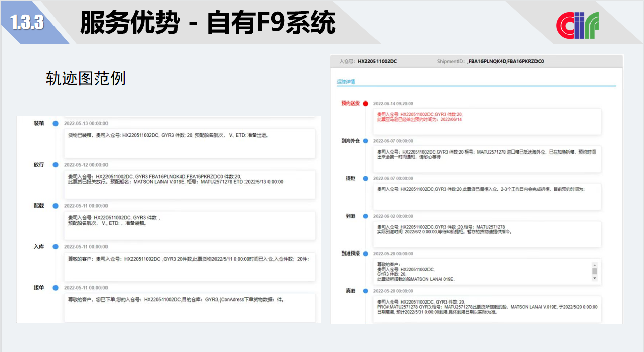Click the 配载 message box mentioning 准备装箱
The width and height of the screenshot is (644, 352).
click(190, 225)
